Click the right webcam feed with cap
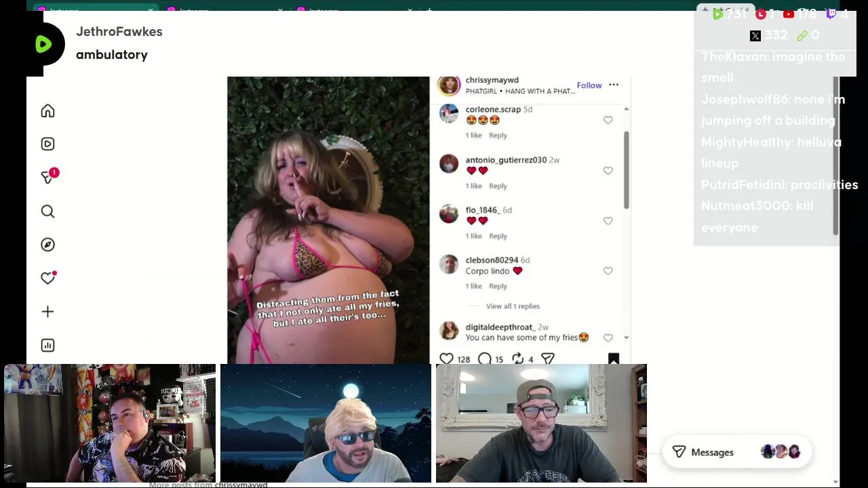This screenshot has width=868, height=488. coord(541,423)
